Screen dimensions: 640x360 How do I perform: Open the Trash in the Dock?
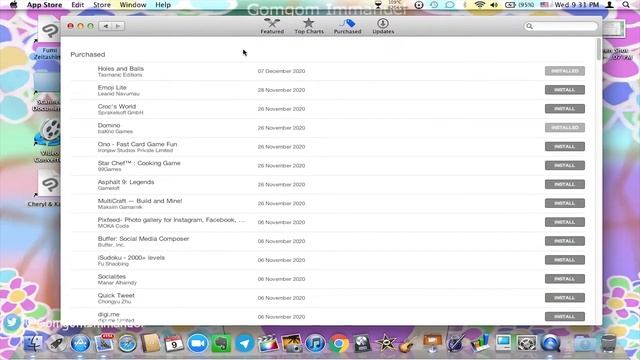point(609,343)
